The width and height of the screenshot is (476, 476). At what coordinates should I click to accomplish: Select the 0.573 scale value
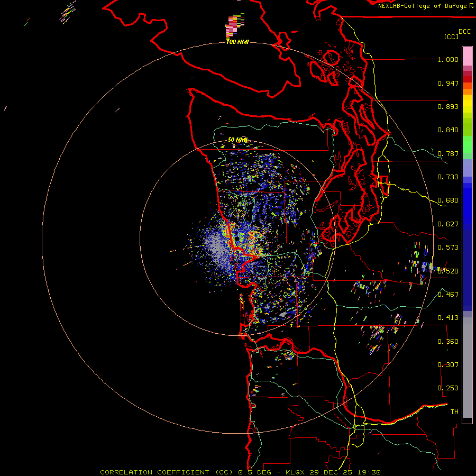click(448, 248)
